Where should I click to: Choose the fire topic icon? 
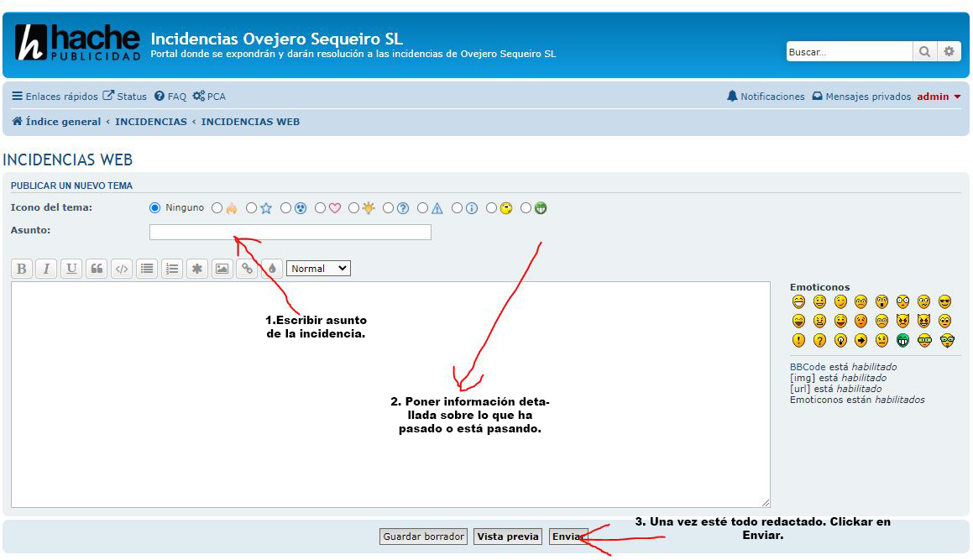pyautogui.click(x=217, y=208)
